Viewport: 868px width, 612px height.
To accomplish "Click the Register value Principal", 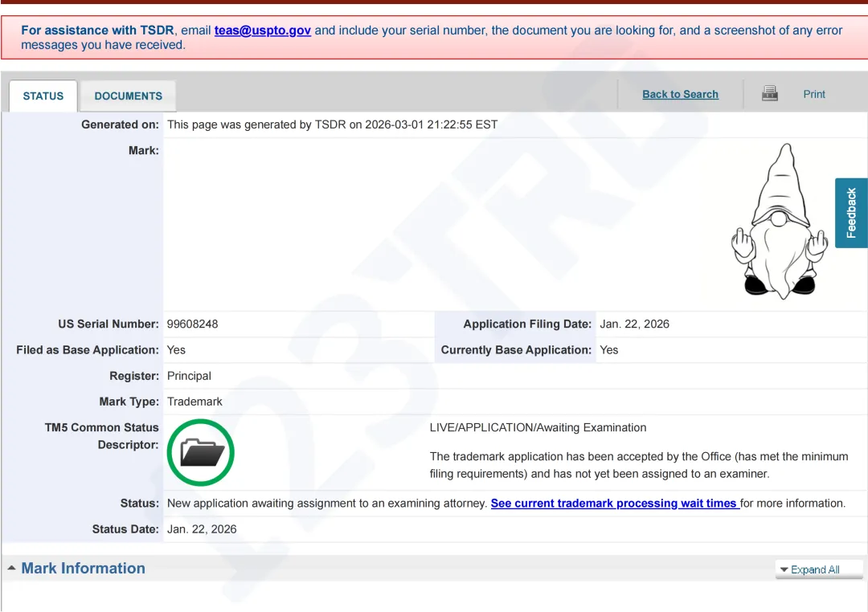I will [189, 376].
